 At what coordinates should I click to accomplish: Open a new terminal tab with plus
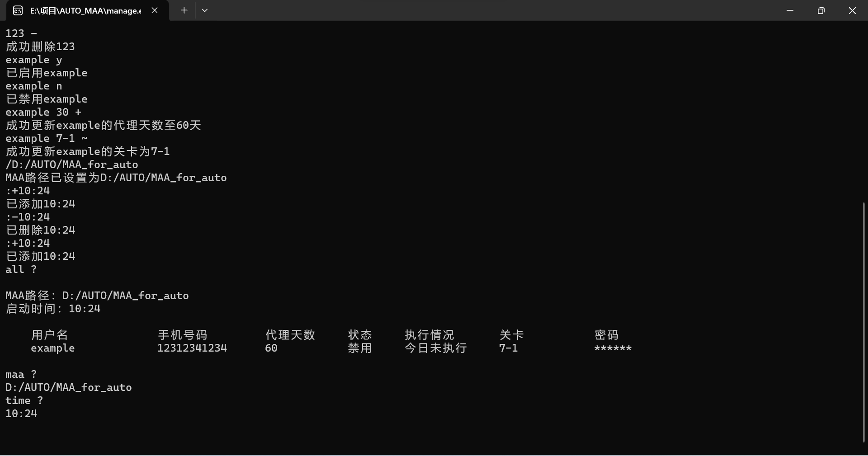(x=184, y=10)
